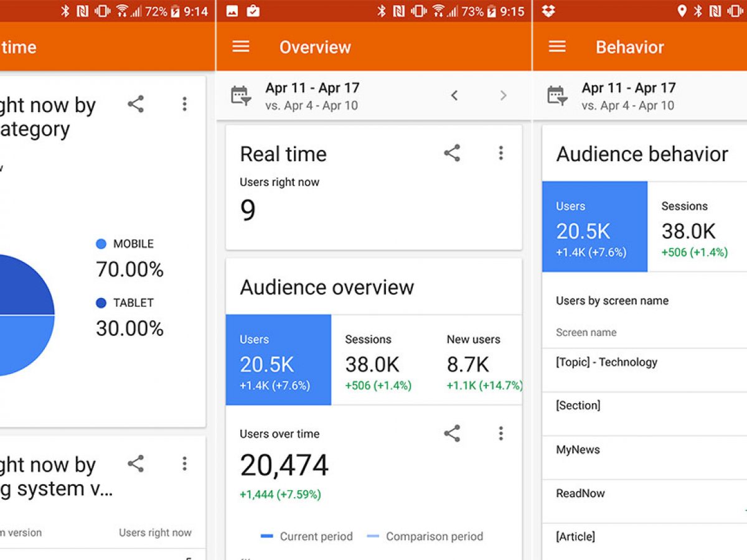The width and height of the screenshot is (747, 560).
Task: Share the Real time card in Overview
Action: [452, 154]
